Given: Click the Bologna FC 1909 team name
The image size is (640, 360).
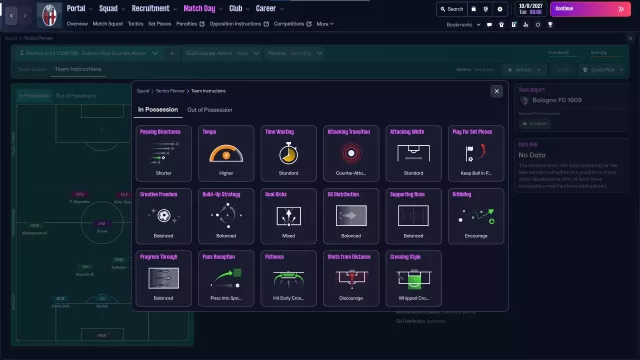Looking at the screenshot, I should pyautogui.click(x=557, y=100).
